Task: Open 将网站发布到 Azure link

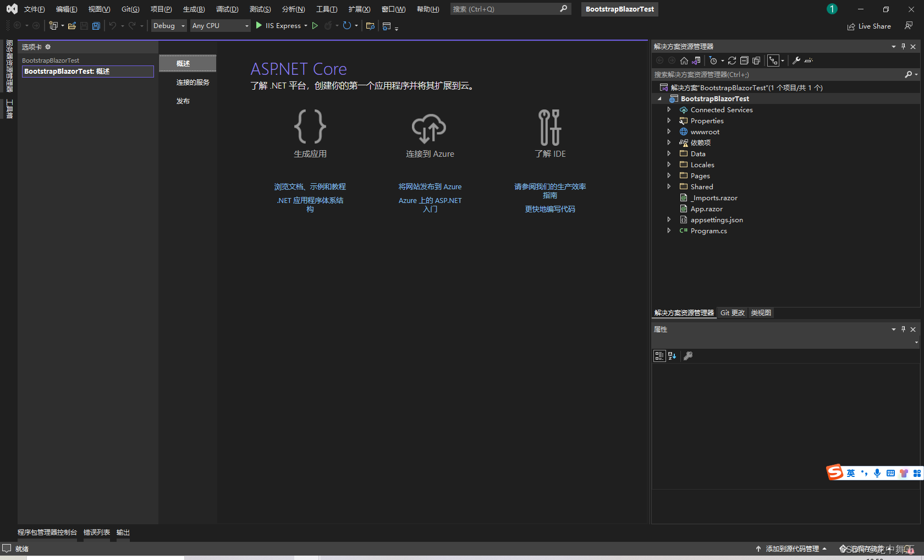Action: 430,187
